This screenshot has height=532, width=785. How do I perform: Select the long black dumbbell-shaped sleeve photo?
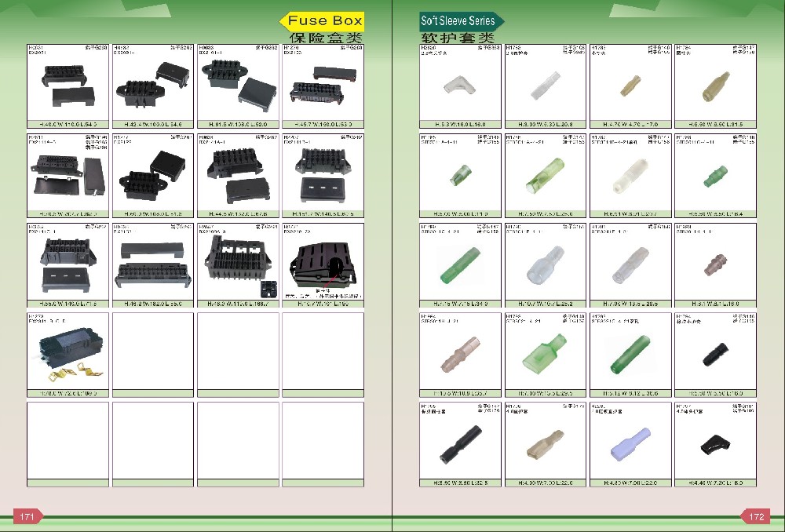pos(460,443)
